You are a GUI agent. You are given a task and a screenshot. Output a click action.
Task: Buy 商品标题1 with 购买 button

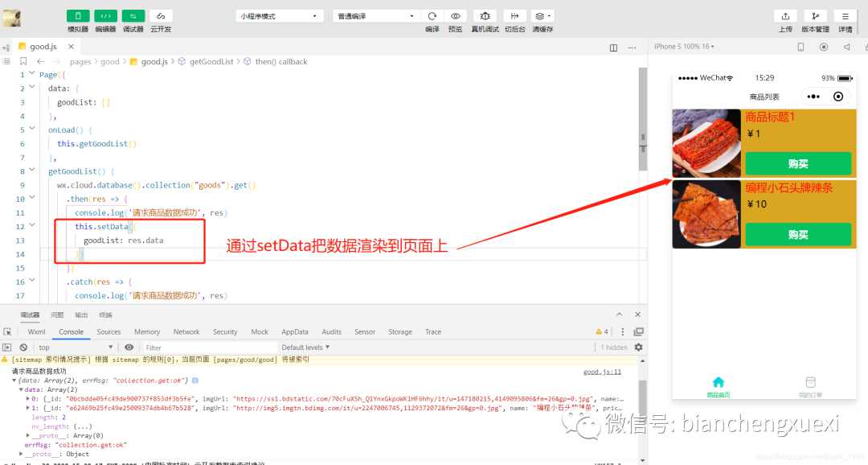point(798,163)
